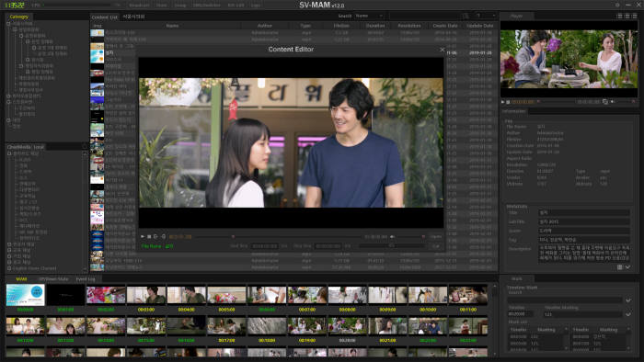Open the Search field dropdown showing Name

point(369,16)
